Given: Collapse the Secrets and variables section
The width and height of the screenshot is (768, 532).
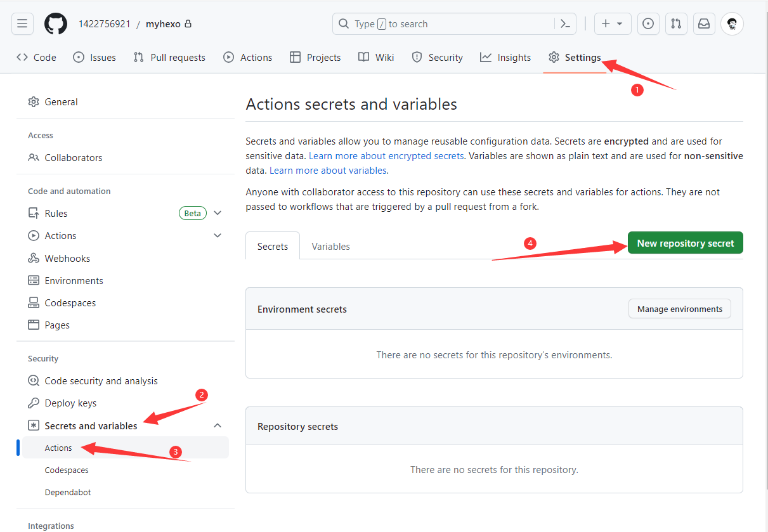Looking at the screenshot, I should [x=218, y=425].
